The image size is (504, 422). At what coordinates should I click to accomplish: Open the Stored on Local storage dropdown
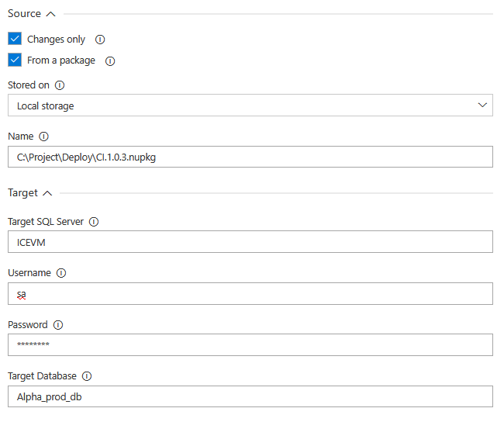tap(250, 105)
